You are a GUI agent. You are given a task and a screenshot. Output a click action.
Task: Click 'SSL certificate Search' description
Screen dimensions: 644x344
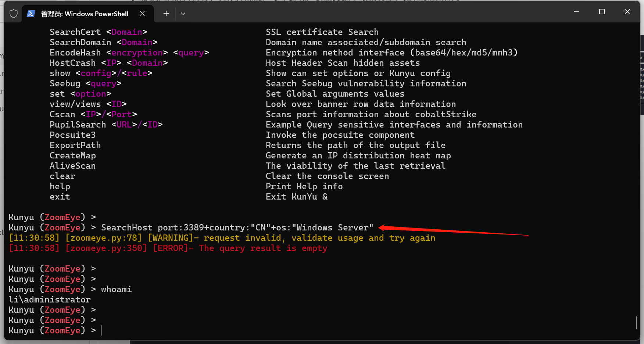322,32
